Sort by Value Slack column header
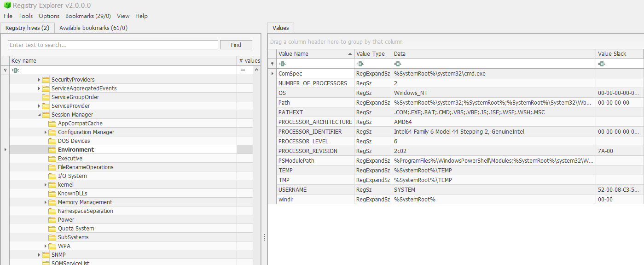Image resolution: width=644 pixels, height=265 pixels. pyautogui.click(x=620, y=54)
